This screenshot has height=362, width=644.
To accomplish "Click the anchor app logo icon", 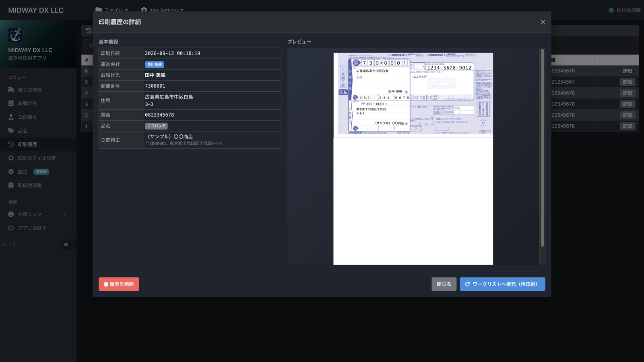I will pyautogui.click(x=15, y=35).
